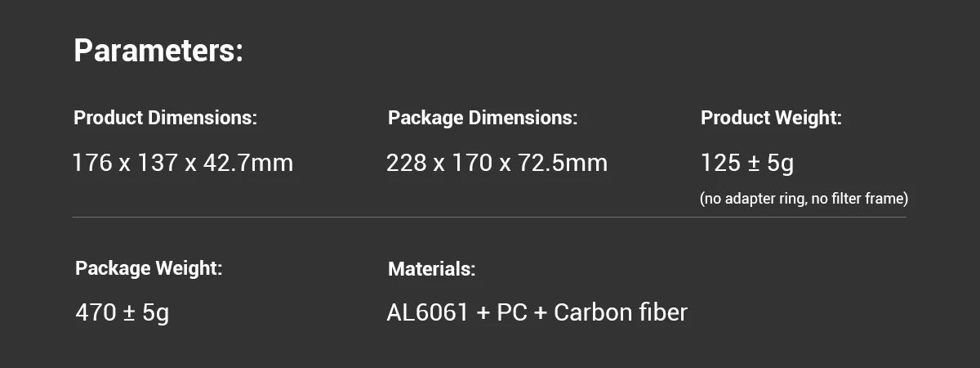Click the AL6061 material text

[428, 312]
